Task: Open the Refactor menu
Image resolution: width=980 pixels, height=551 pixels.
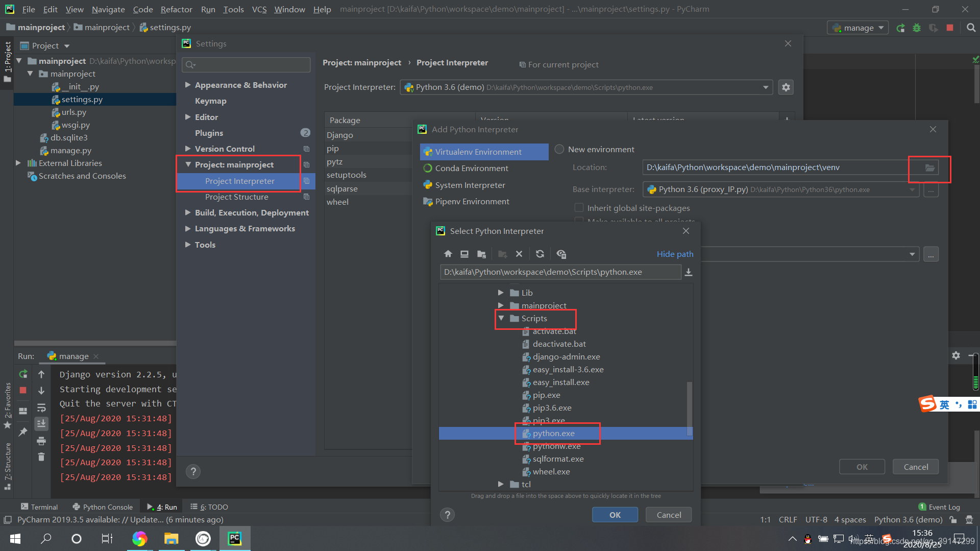Action: 176,9
